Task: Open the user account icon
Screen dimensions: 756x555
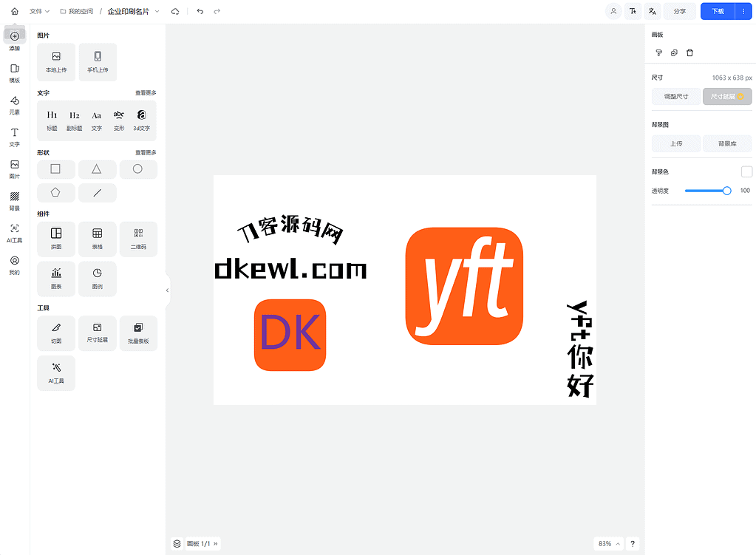Action: click(x=613, y=11)
